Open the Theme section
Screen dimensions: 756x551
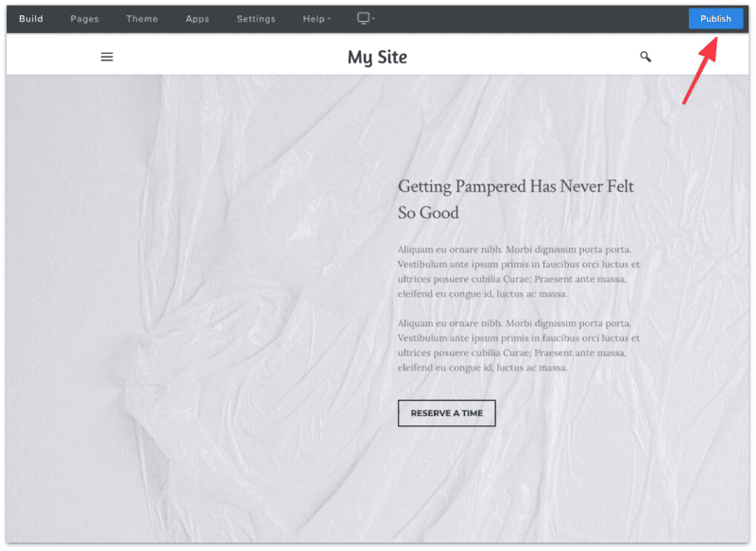(x=142, y=18)
